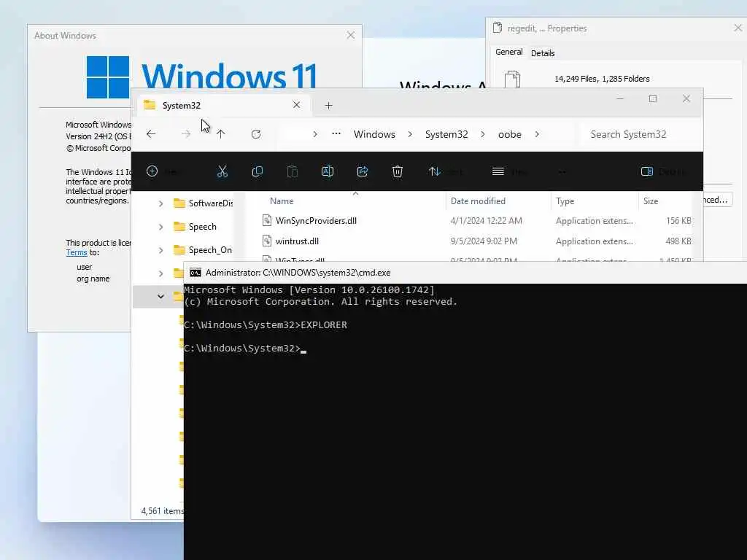
Task: Go forward with the Explorer forward arrow
Action: click(186, 134)
